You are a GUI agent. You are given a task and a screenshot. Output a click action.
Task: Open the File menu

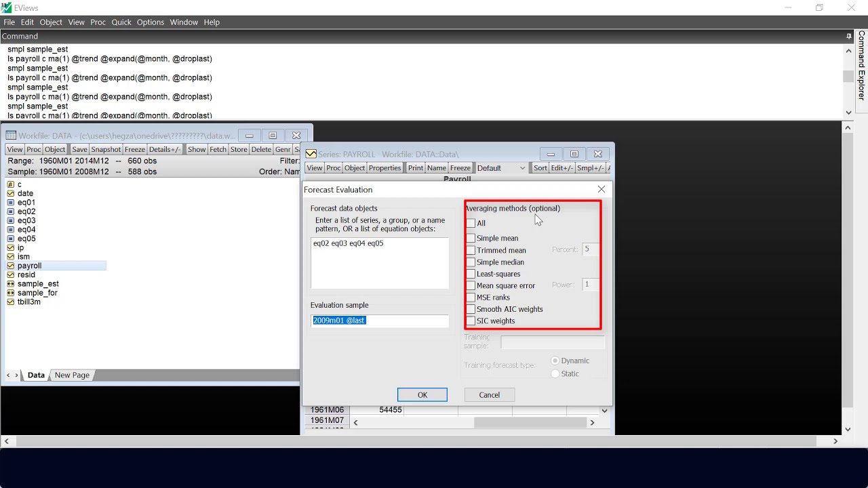click(9, 22)
